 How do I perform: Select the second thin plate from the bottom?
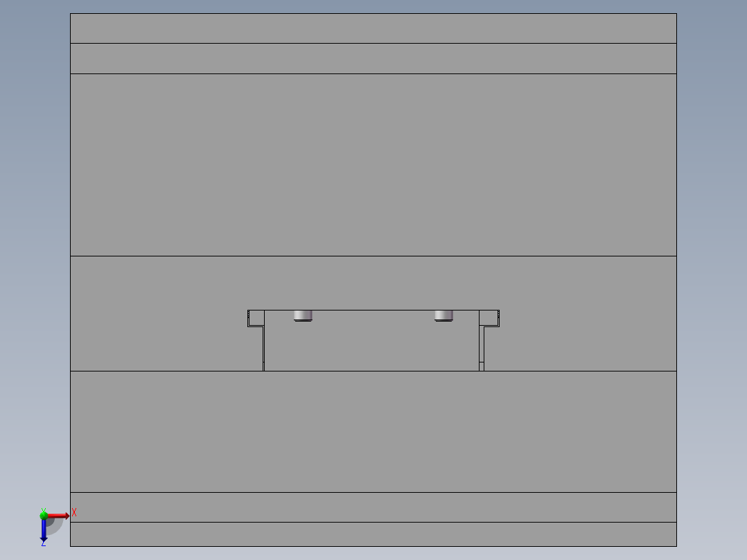click(x=373, y=507)
